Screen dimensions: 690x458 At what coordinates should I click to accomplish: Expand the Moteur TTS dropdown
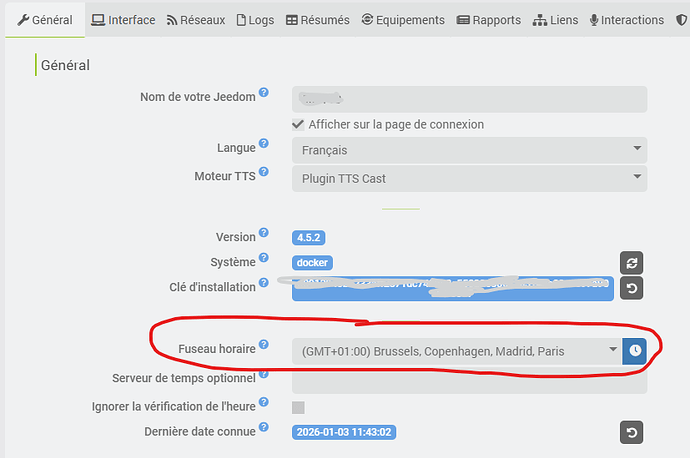[469, 179]
